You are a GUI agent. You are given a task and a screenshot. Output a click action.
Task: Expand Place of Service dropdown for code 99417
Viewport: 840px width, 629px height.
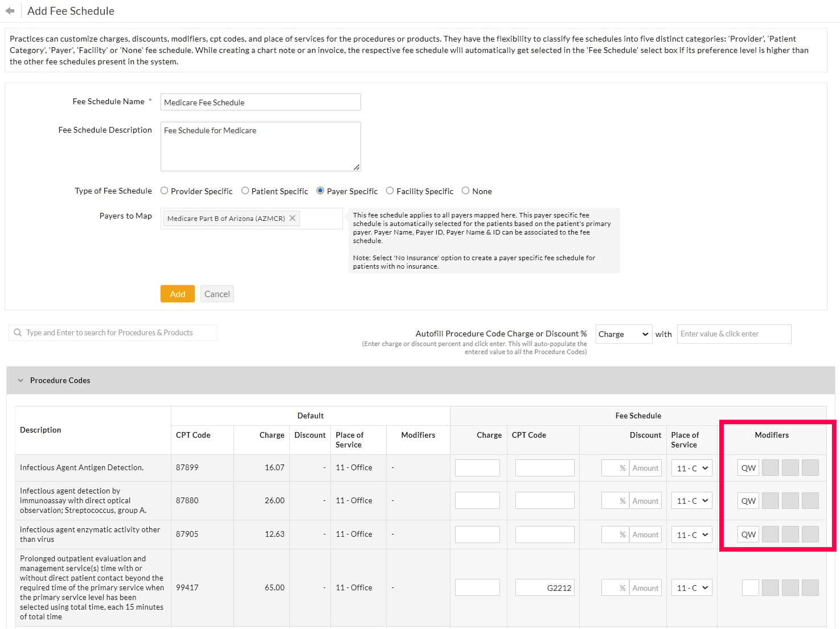tap(692, 588)
